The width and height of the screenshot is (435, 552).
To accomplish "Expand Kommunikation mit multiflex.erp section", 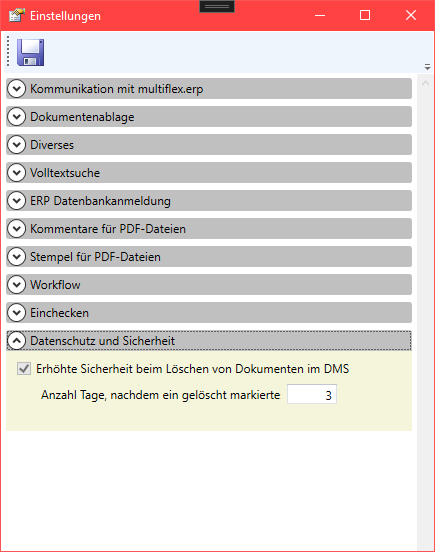I will click(x=209, y=89).
